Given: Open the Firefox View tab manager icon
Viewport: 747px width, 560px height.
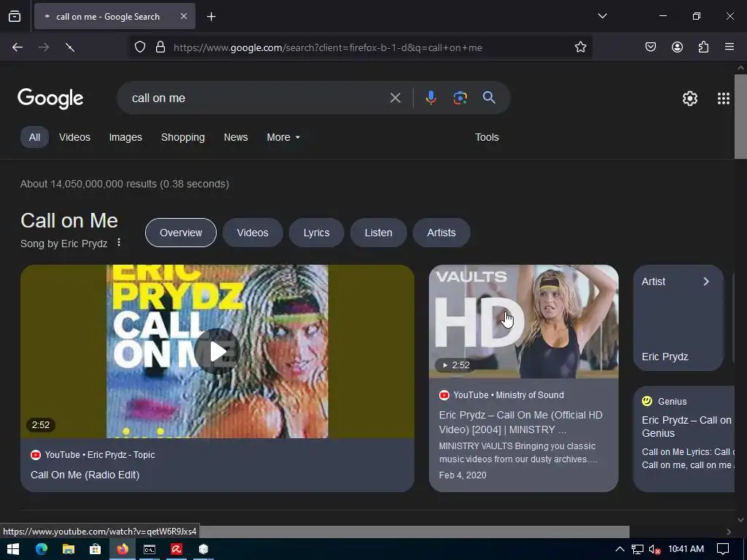Looking at the screenshot, I should coord(15,17).
